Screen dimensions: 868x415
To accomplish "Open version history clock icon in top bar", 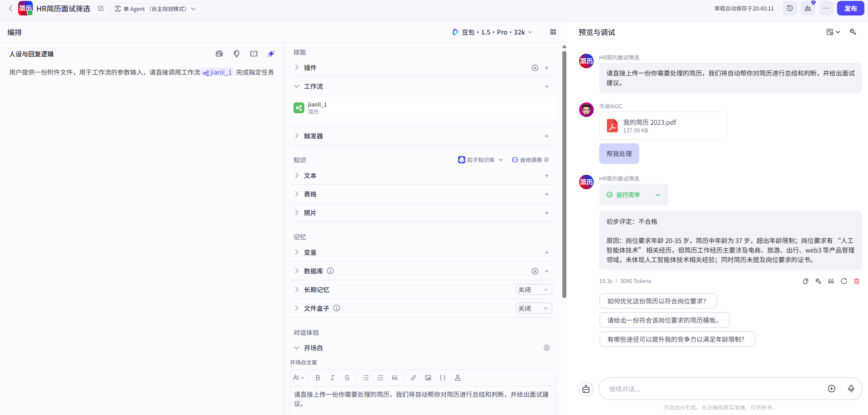I will [790, 8].
